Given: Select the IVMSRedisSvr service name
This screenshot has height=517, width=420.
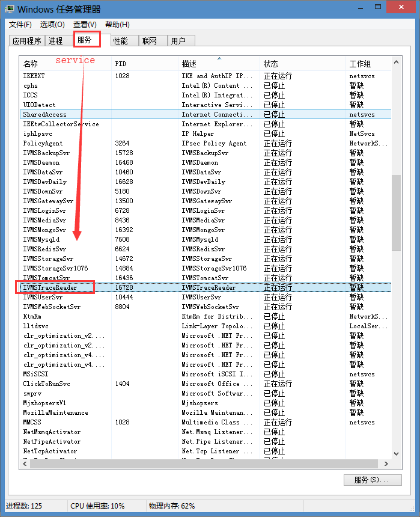Looking at the screenshot, I should click(44, 249).
